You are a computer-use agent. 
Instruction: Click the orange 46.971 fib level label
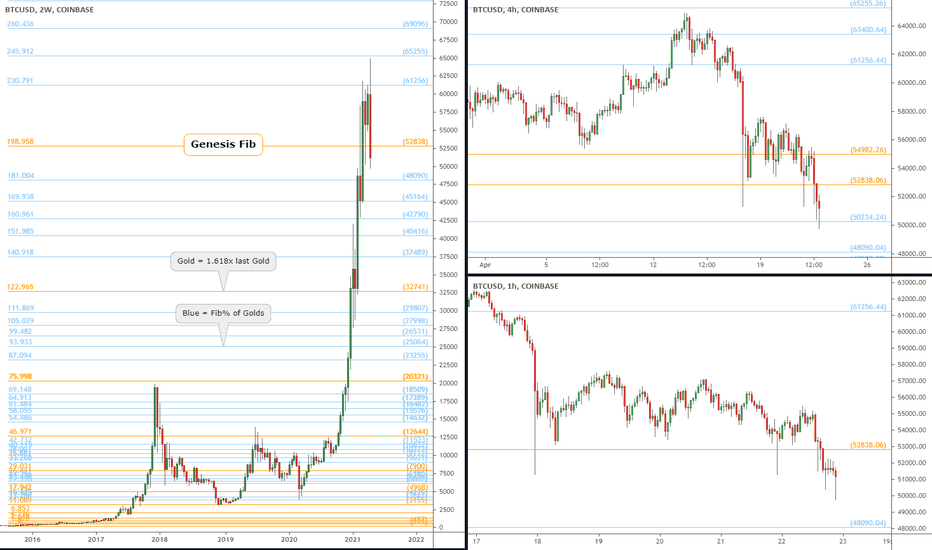click(20, 431)
